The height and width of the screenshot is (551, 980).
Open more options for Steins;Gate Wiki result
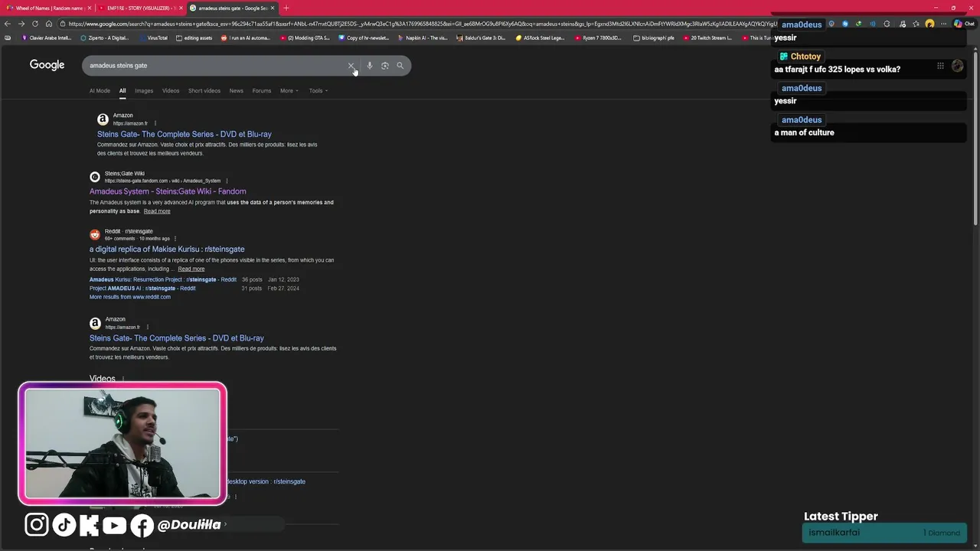point(227,181)
